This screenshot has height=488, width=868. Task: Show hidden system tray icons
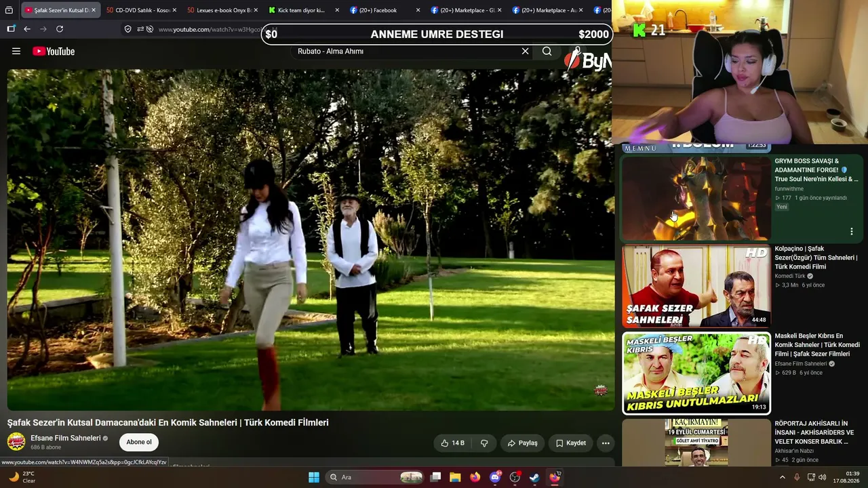click(x=782, y=477)
